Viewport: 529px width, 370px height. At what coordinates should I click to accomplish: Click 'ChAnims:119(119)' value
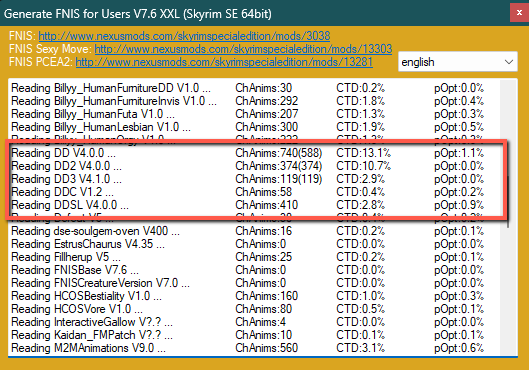279,179
